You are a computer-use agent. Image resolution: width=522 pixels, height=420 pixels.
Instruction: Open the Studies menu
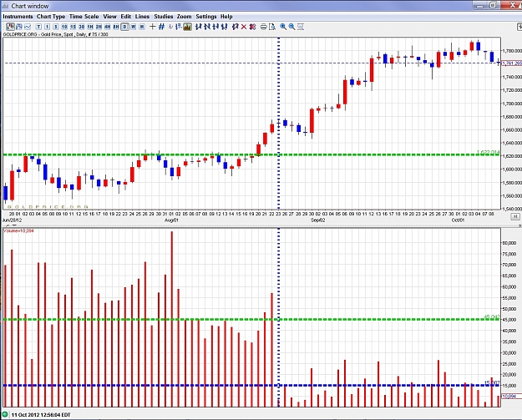[x=163, y=17]
